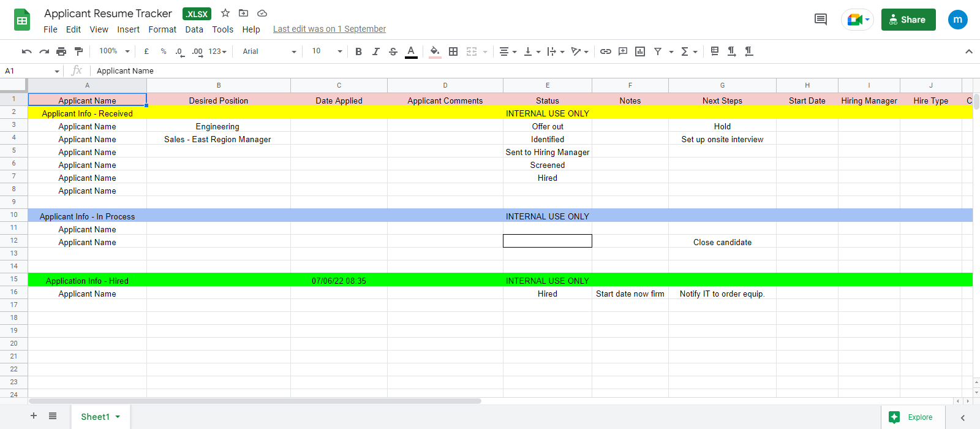This screenshot has width=980, height=429.
Task: Open the Insert menu
Action: [128, 29]
